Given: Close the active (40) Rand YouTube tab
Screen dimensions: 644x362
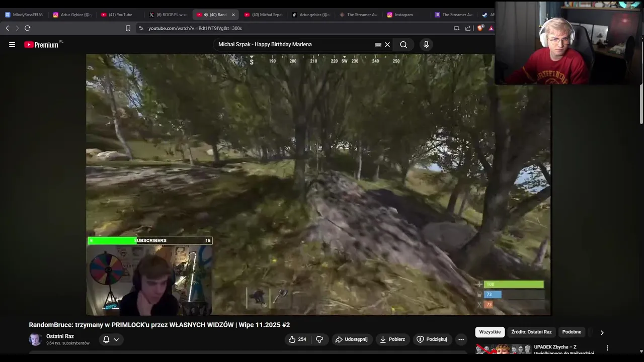Looking at the screenshot, I should point(233,15).
